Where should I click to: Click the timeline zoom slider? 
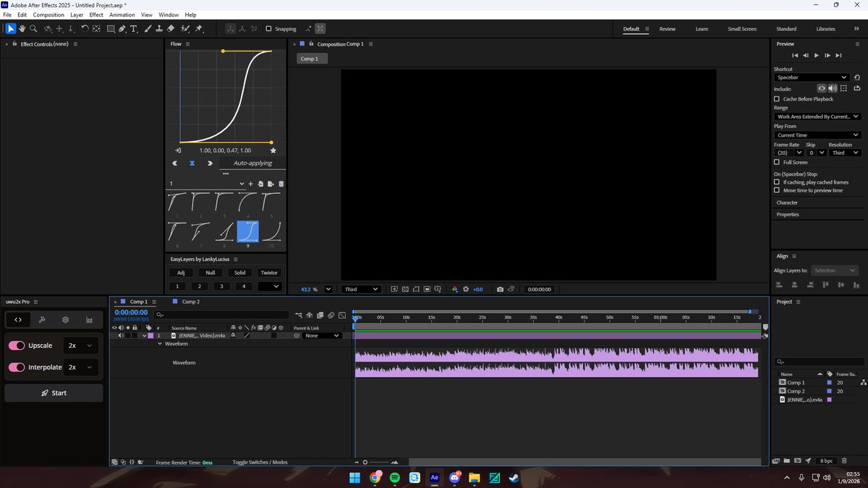pyautogui.click(x=377, y=462)
